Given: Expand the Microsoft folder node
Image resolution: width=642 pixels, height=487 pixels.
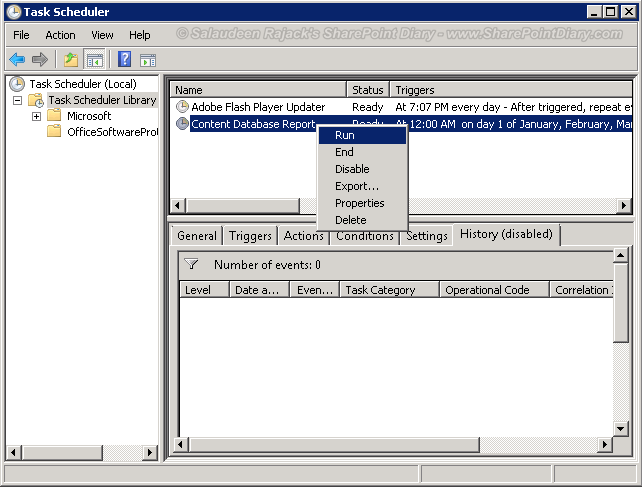Looking at the screenshot, I should click(36, 116).
